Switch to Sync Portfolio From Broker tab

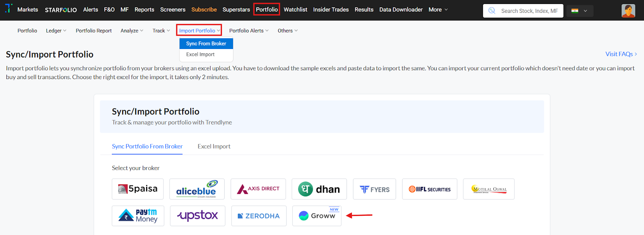point(147,146)
